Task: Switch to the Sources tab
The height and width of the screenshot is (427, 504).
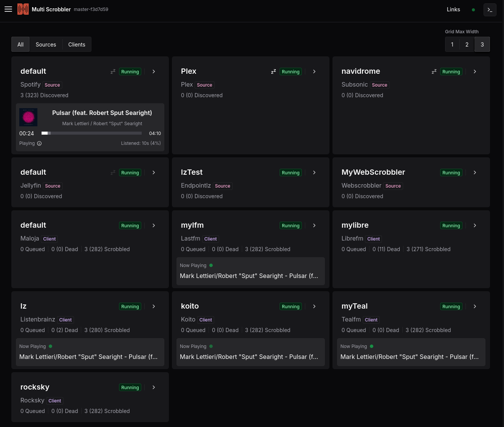Action: point(46,44)
